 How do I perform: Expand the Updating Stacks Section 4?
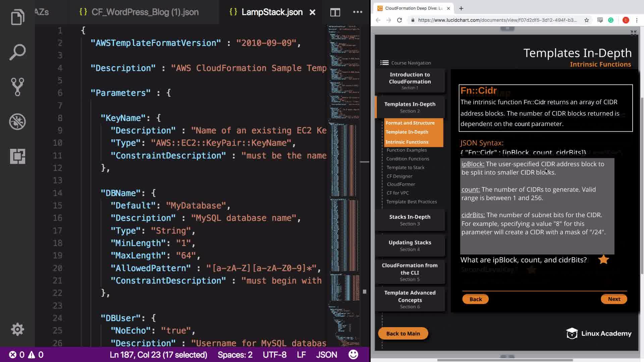[410, 245]
